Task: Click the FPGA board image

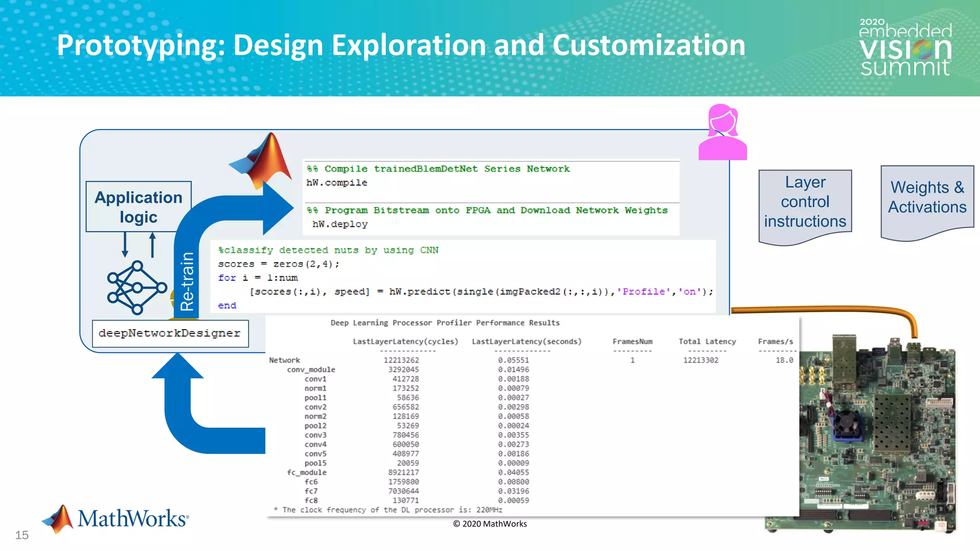Action: pyautogui.click(x=878, y=433)
